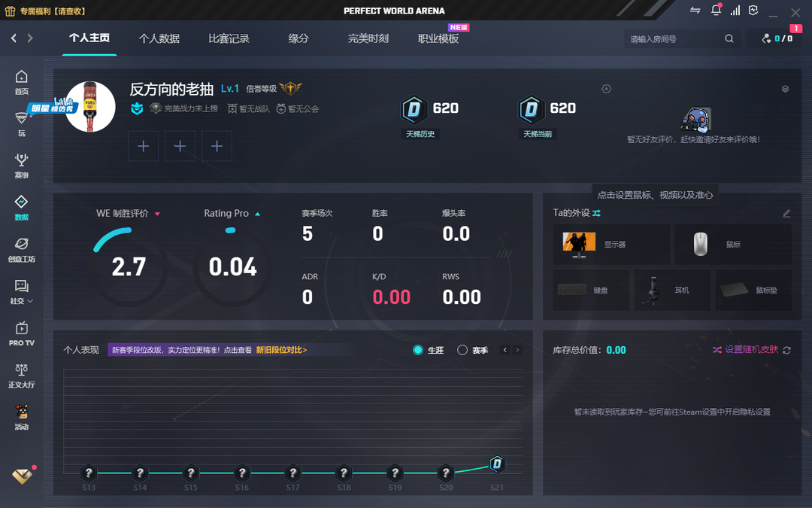Click the gift icon beside 专属福利

coord(10,11)
